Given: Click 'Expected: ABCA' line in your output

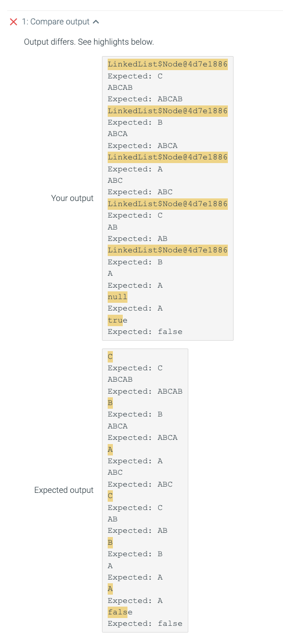Looking at the screenshot, I should click(x=143, y=145).
